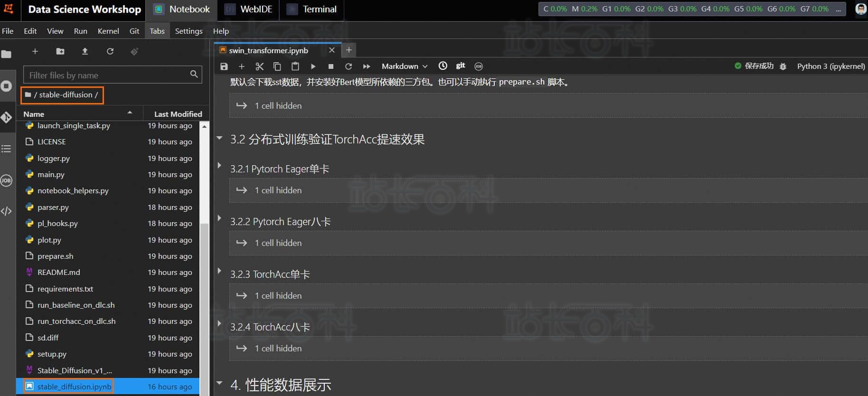Screen dimensions: 868x396
Task: Refresh the file list
Action: tap(110, 51)
